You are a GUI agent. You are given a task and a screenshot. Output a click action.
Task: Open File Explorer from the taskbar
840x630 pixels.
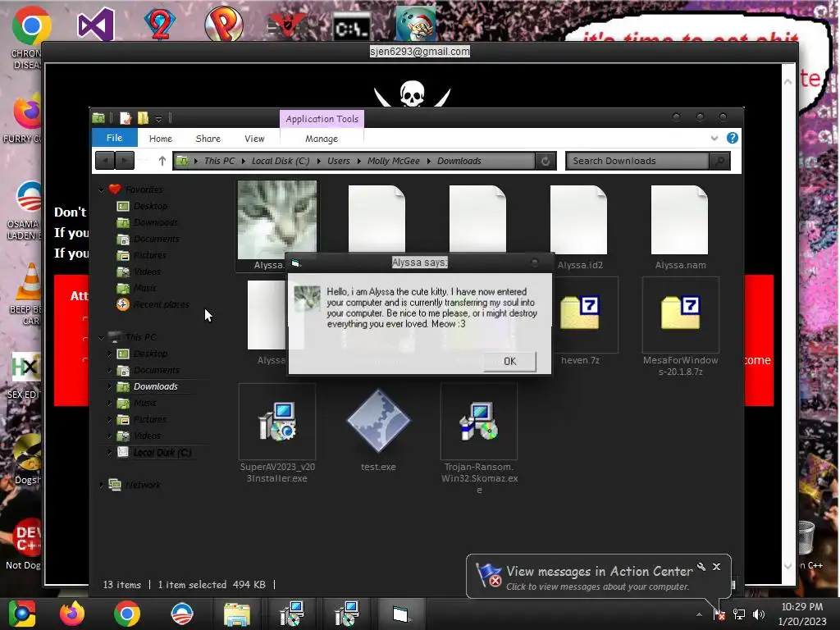(x=236, y=614)
